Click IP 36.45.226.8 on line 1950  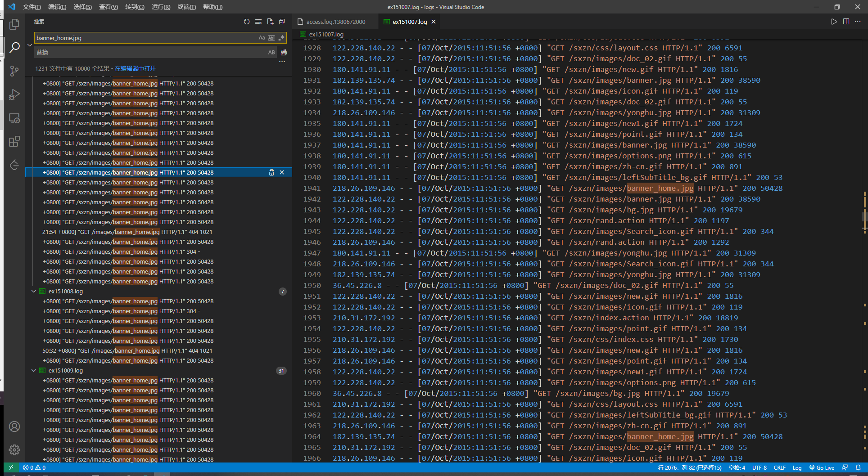pyautogui.click(x=357, y=285)
